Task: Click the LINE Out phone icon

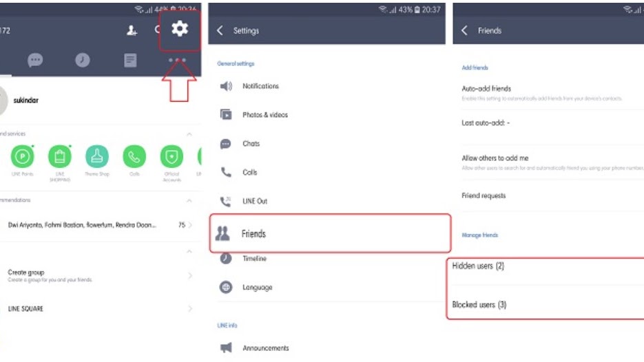Action: pyautogui.click(x=225, y=201)
